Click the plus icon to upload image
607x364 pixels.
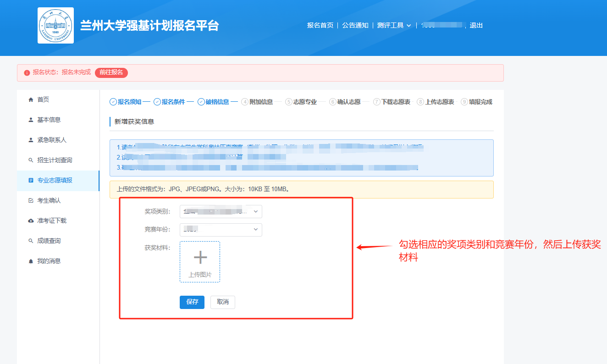(200, 258)
